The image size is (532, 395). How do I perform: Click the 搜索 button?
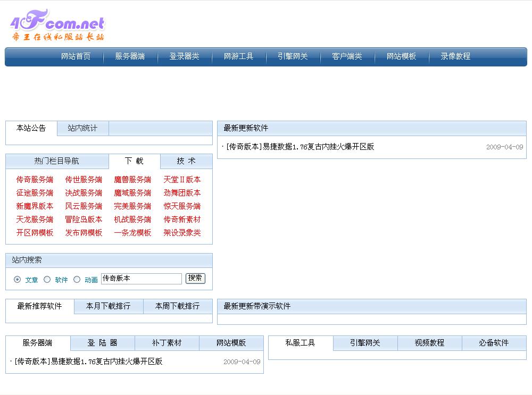(x=195, y=278)
